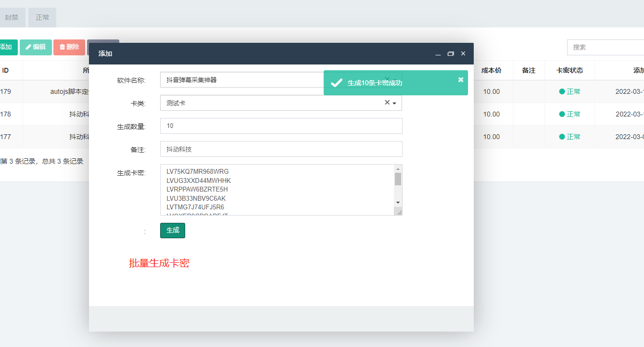Click the textarea scrollbar thumb
The image size is (644, 347).
[x=398, y=179]
